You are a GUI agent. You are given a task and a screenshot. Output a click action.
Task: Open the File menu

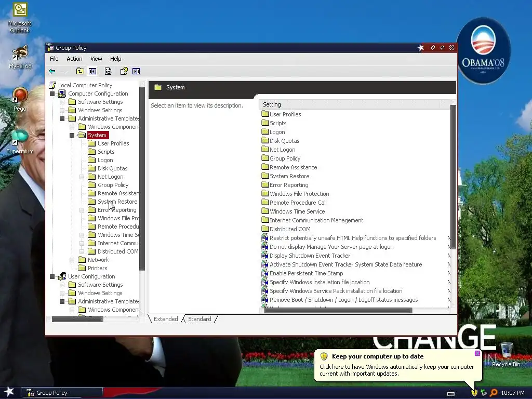(x=54, y=59)
